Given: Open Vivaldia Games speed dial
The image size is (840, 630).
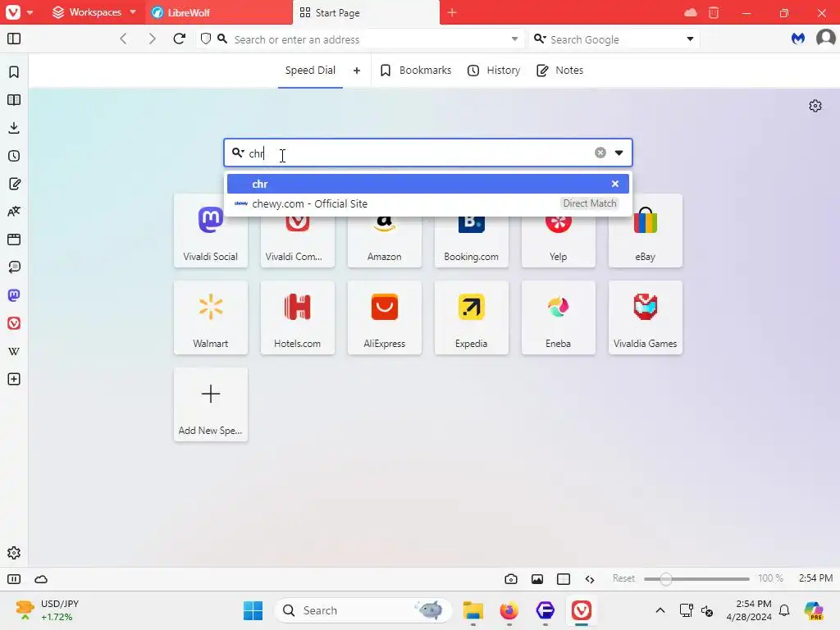Looking at the screenshot, I should (x=645, y=317).
